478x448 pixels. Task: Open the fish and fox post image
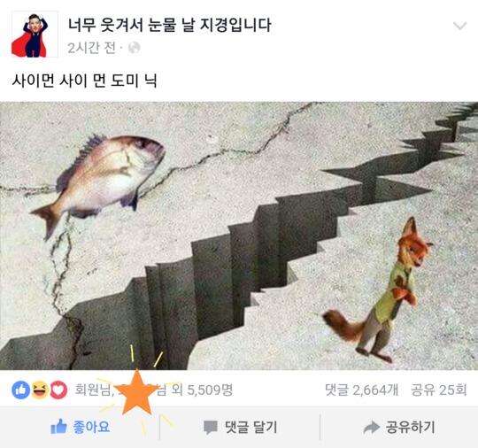coord(239,236)
